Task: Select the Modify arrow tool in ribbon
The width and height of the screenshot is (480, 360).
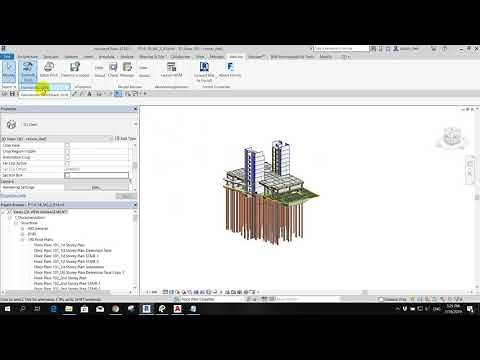Action: (x=9, y=71)
